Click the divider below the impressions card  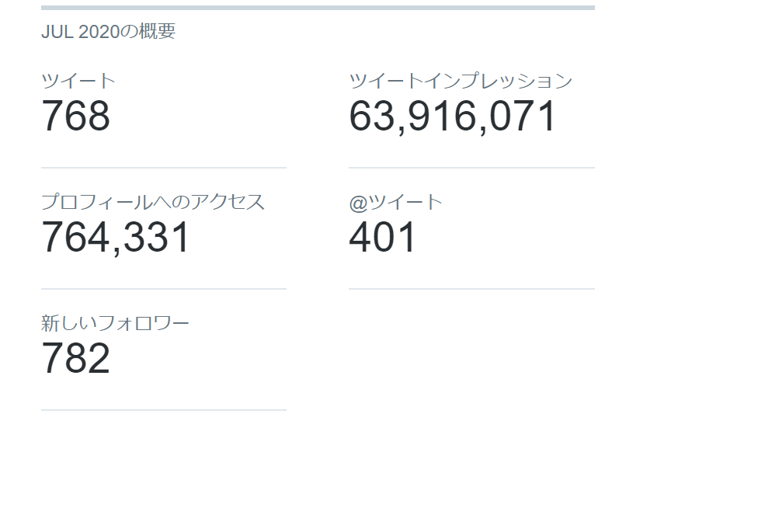point(472,165)
